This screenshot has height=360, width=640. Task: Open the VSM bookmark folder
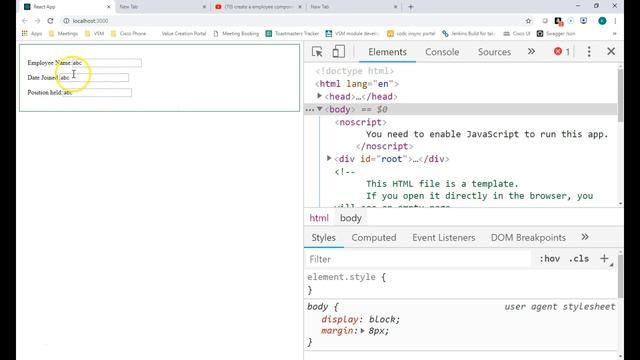(94, 33)
